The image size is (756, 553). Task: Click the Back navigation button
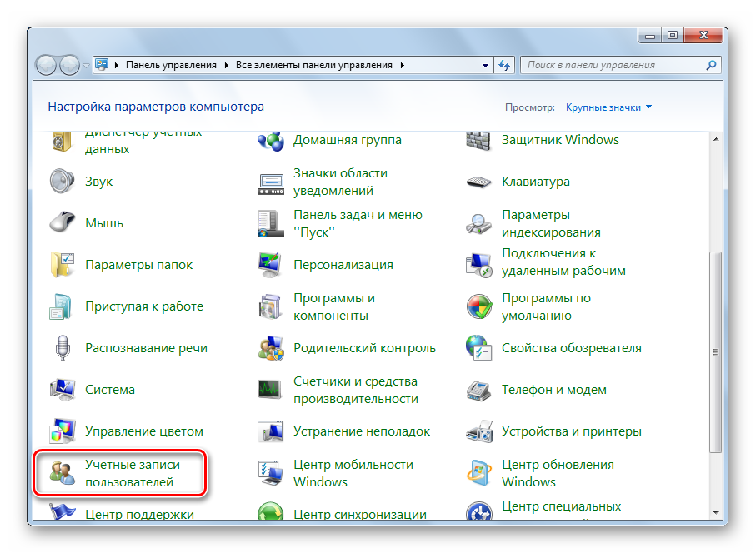pos(47,64)
